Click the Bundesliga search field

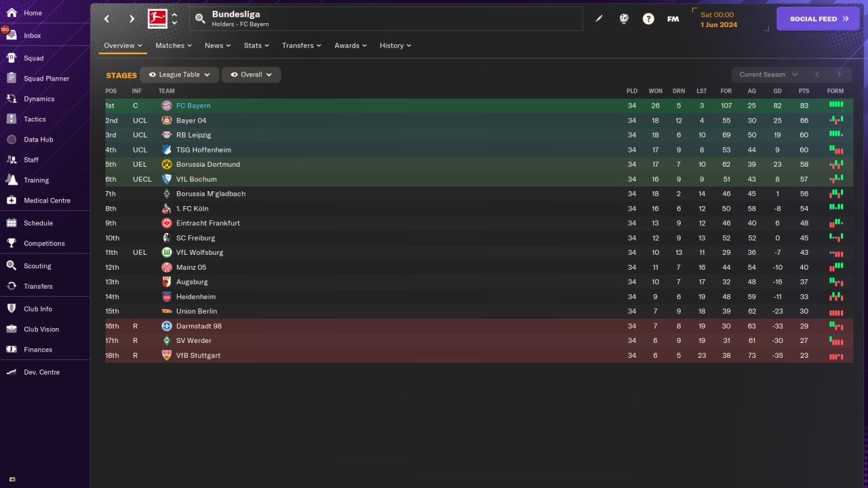(387, 19)
